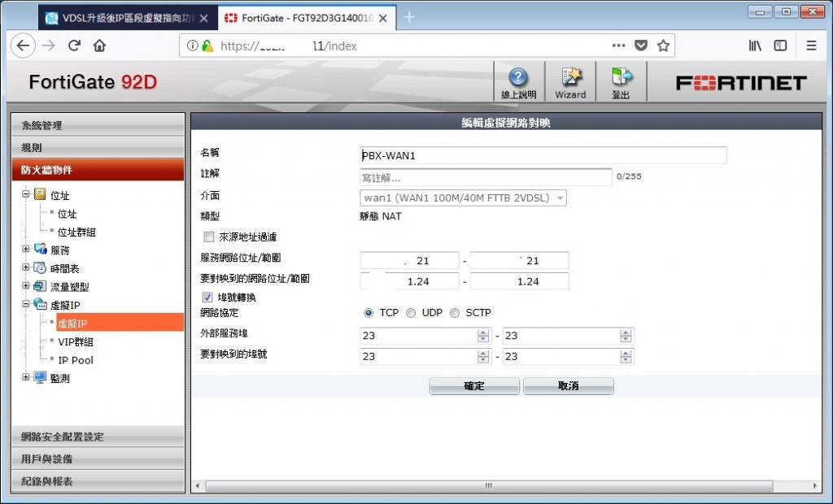833x504 pixels.
Task: Expand the 監測 tree node
Action: [x=25, y=377]
